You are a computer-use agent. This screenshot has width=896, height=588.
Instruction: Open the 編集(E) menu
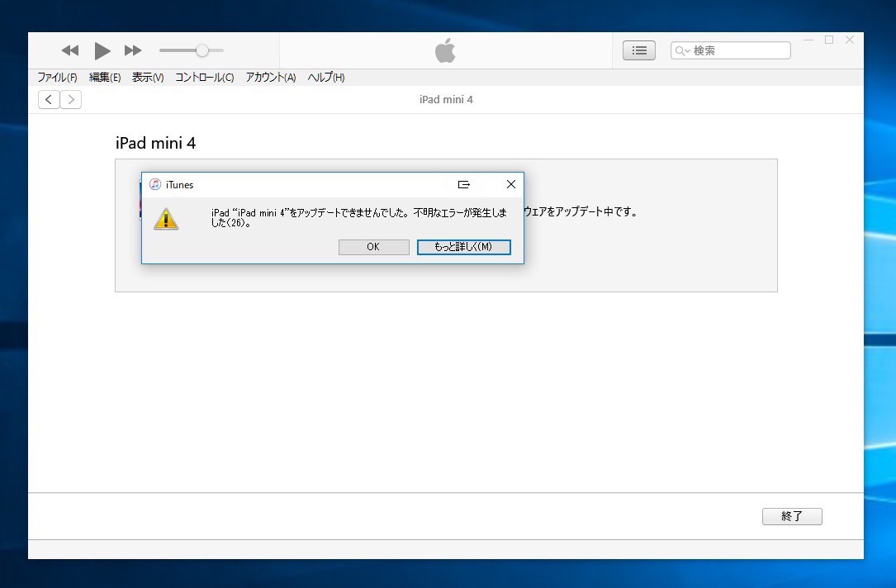coord(105,77)
